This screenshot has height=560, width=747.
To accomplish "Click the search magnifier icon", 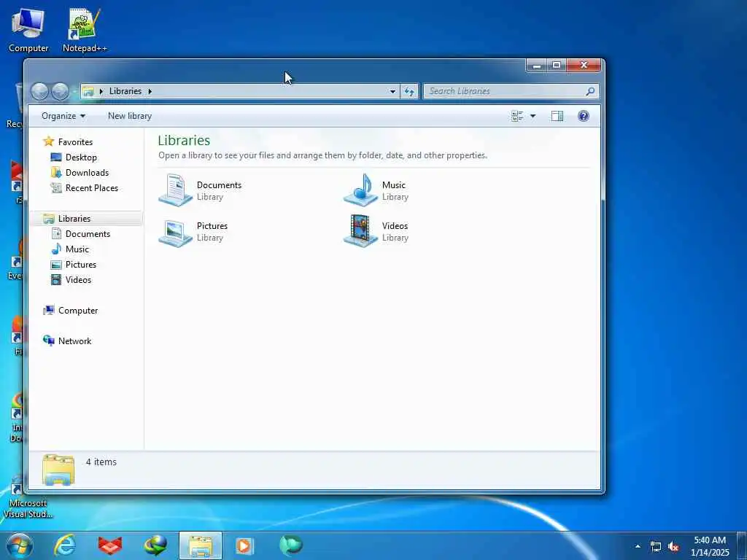I will click(589, 91).
